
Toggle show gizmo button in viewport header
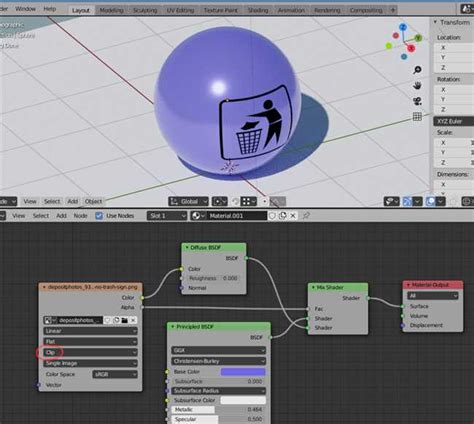pos(407,201)
